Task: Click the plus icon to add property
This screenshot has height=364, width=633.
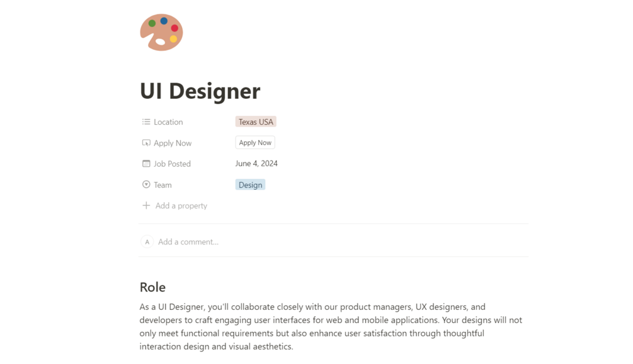Action: (146, 205)
